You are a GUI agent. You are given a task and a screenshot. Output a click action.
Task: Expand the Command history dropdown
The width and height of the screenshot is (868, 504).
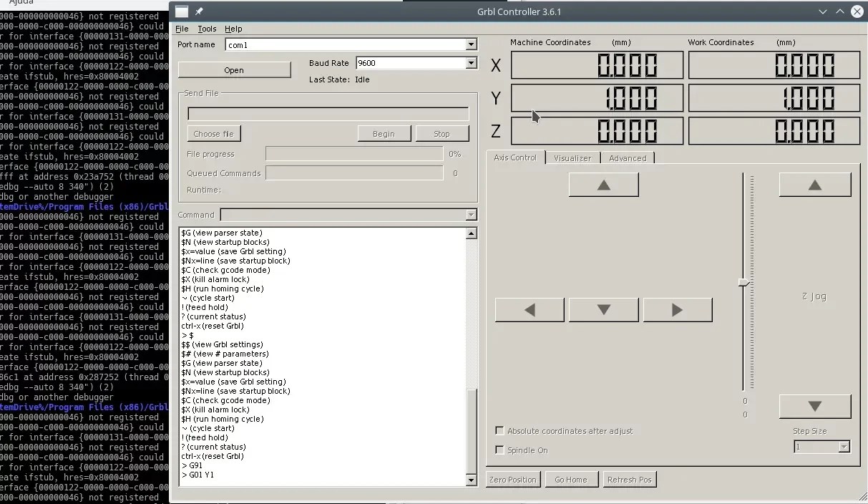471,215
